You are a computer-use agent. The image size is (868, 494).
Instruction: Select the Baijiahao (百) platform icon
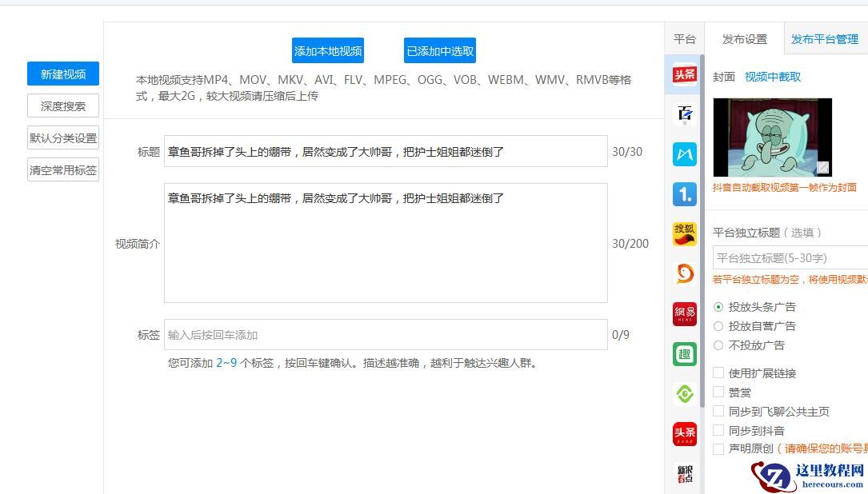pyautogui.click(x=684, y=114)
